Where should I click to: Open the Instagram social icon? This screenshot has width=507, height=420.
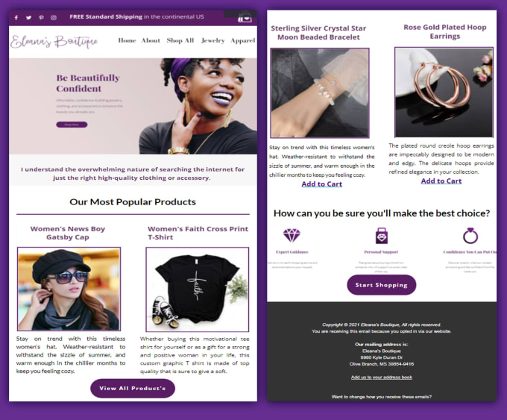[x=54, y=17]
